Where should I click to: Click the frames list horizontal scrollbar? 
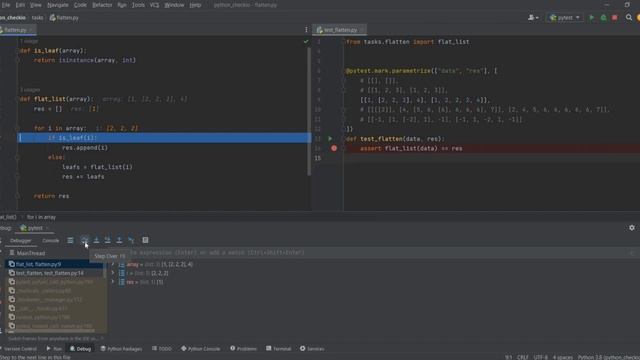click(51, 331)
